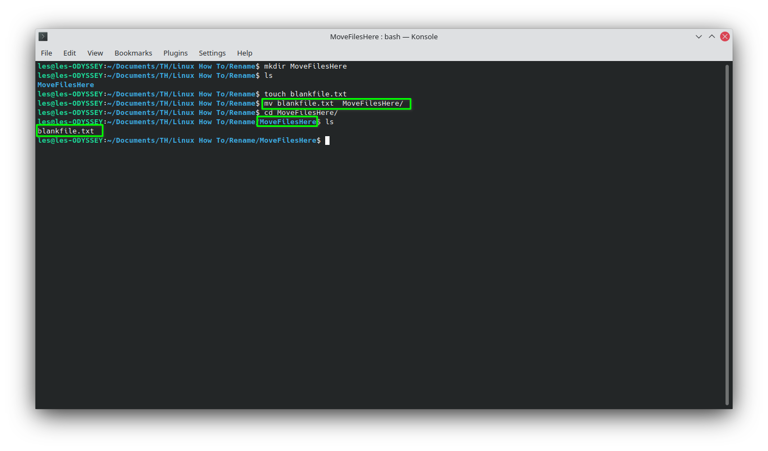The width and height of the screenshot is (768, 451).
Task: Click the 'mkdir MoveFilesHere' command text
Action: [305, 66]
